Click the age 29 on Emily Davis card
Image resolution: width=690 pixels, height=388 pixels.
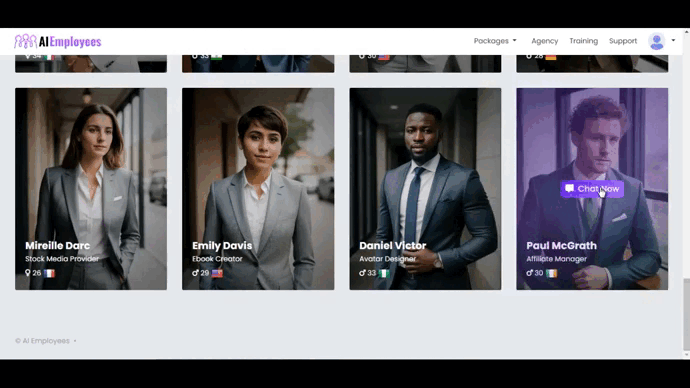tap(205, 273)
